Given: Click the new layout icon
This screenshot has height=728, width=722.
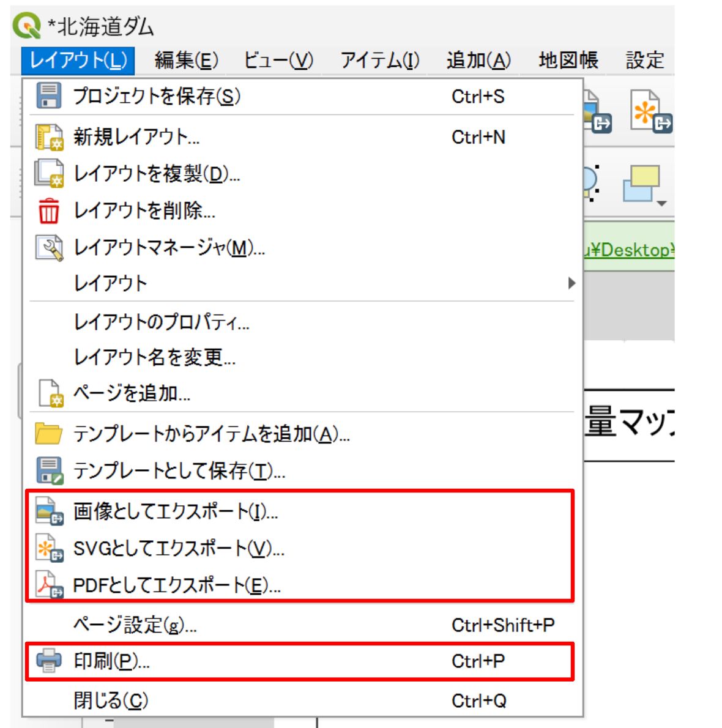Looking at the screenshot, I should point(49,137).
